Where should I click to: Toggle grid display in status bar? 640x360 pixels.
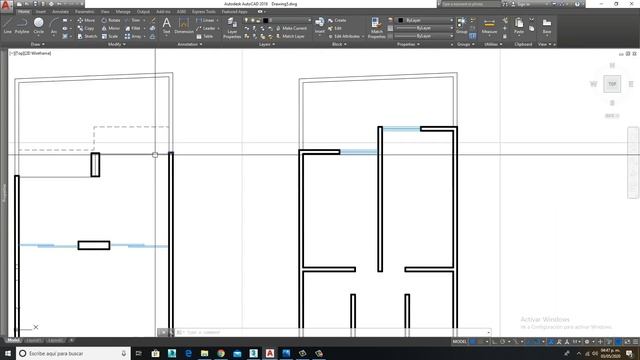tap(473, 342)
